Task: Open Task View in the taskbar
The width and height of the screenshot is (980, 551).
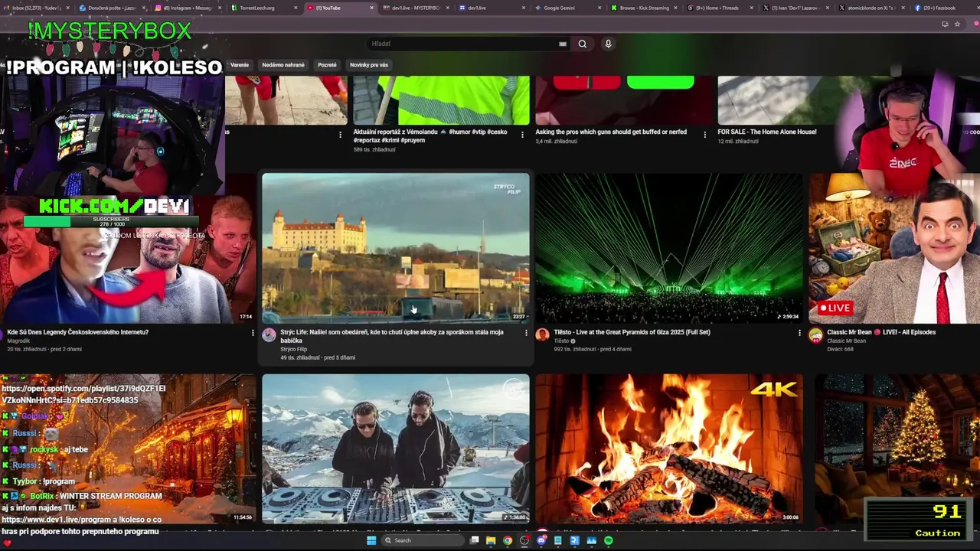Action: click(475, 540)
